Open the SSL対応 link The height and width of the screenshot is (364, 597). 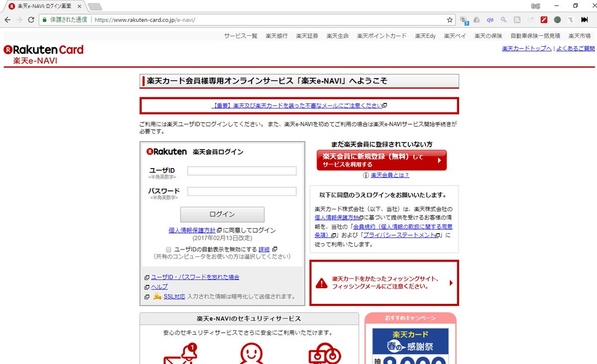click(174, 296)
